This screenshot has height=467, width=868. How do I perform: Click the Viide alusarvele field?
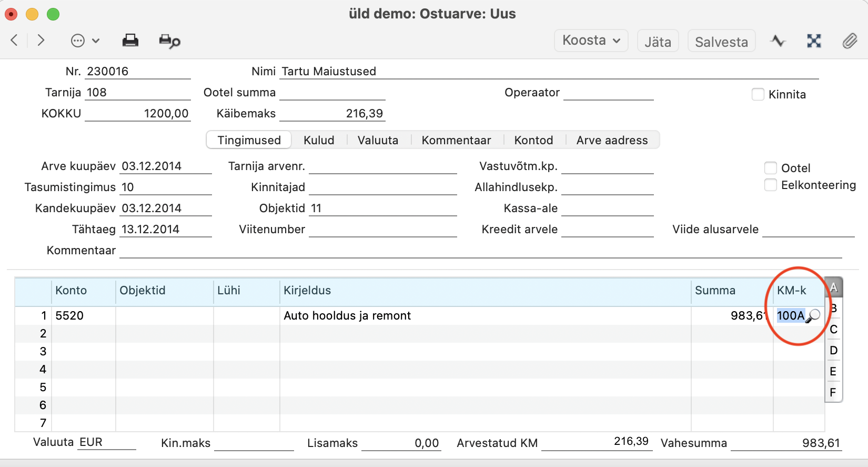click(x=809, y=229)
